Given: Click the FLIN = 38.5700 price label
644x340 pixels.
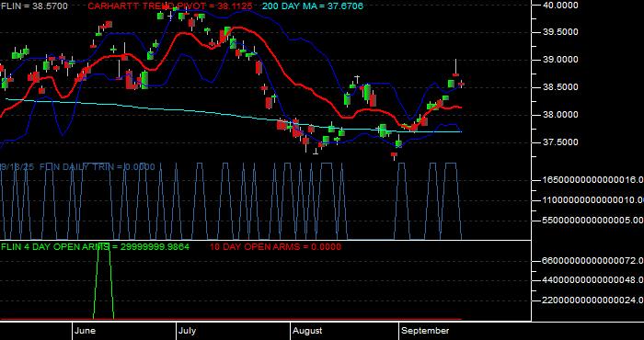Looking at the screenshot, I should click(x=34, y=6).
